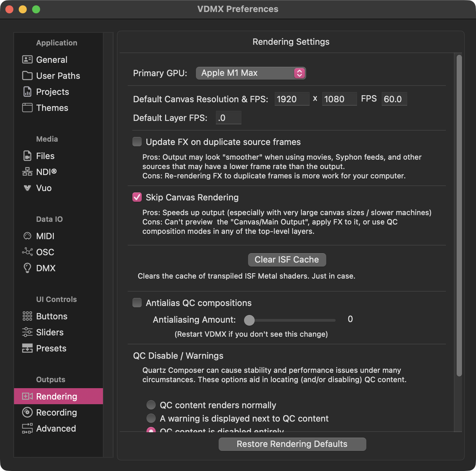
Task: Open NDI settings via network icon
Action: [x=27, y=172]
